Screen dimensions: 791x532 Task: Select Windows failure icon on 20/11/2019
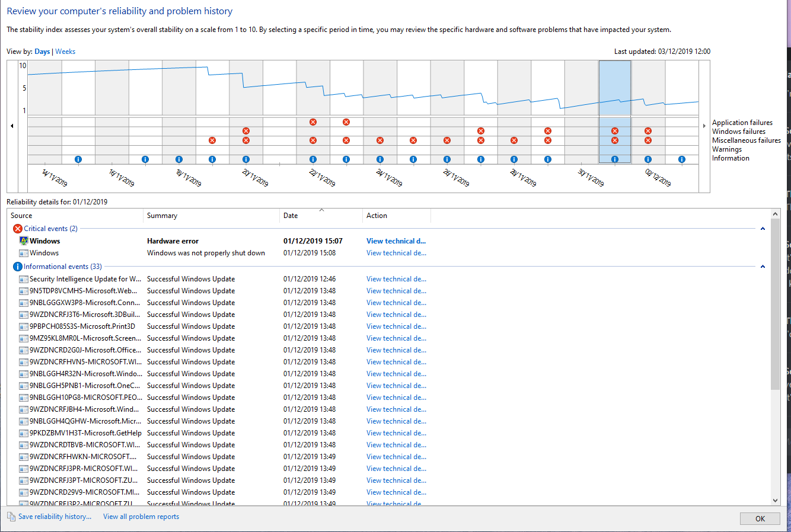pyautogui.click(x=246, y=131)
